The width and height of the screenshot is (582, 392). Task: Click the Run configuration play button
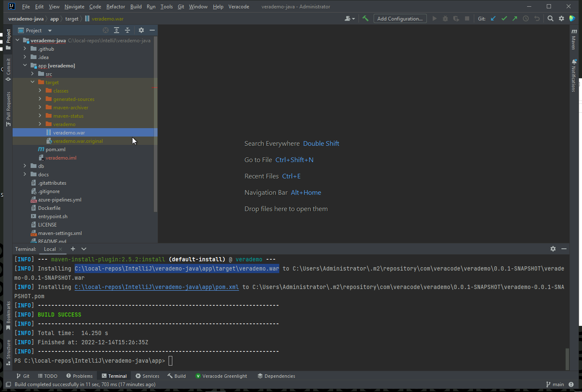(434, 18)
